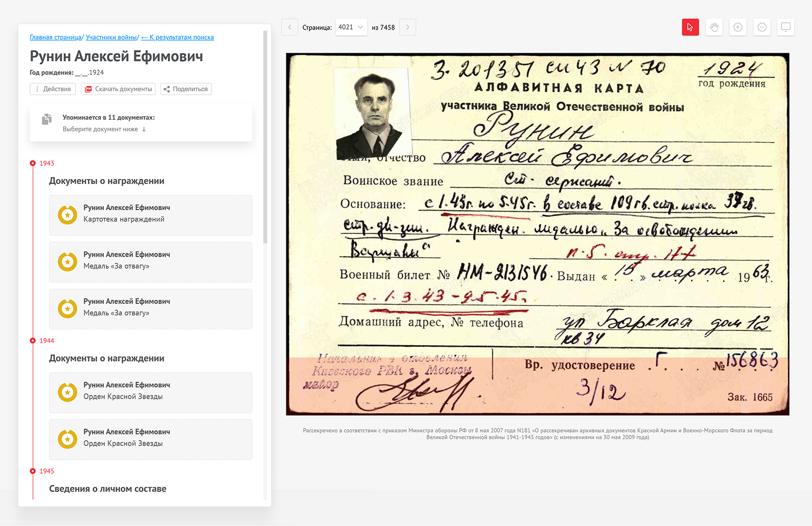Click Скачать документы button
Screen dimensions: 812x526
[x=118, y=89]
